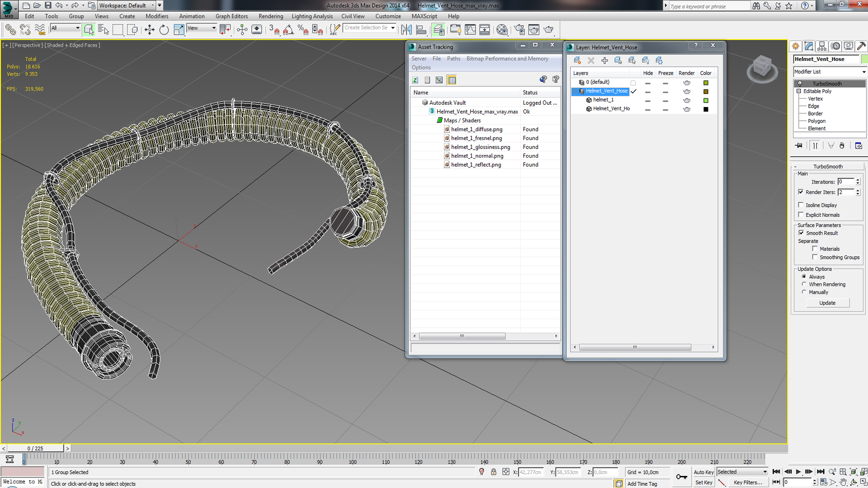Play the animation
Screen dimensions: 868x488
[x=798, y=472]
